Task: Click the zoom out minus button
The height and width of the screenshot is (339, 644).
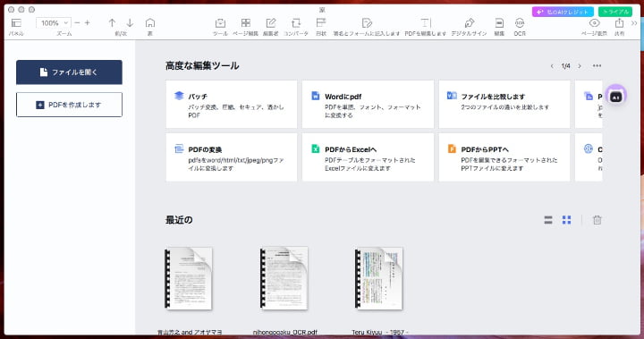Action: tap(77, 23)
